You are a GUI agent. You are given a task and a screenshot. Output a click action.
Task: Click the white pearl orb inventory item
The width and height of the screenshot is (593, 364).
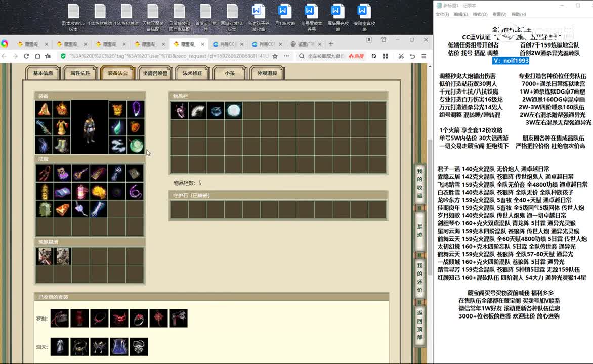[x=234, y=111]
